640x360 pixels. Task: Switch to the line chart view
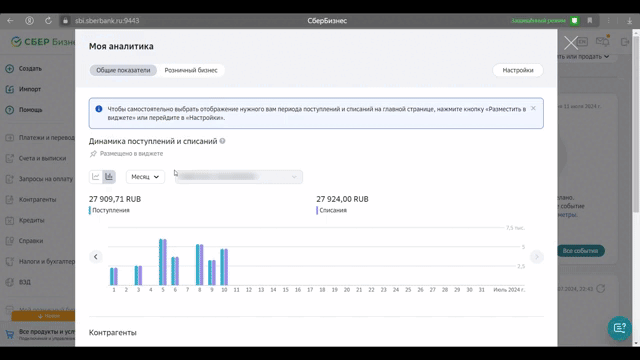(x=96, y=177)
